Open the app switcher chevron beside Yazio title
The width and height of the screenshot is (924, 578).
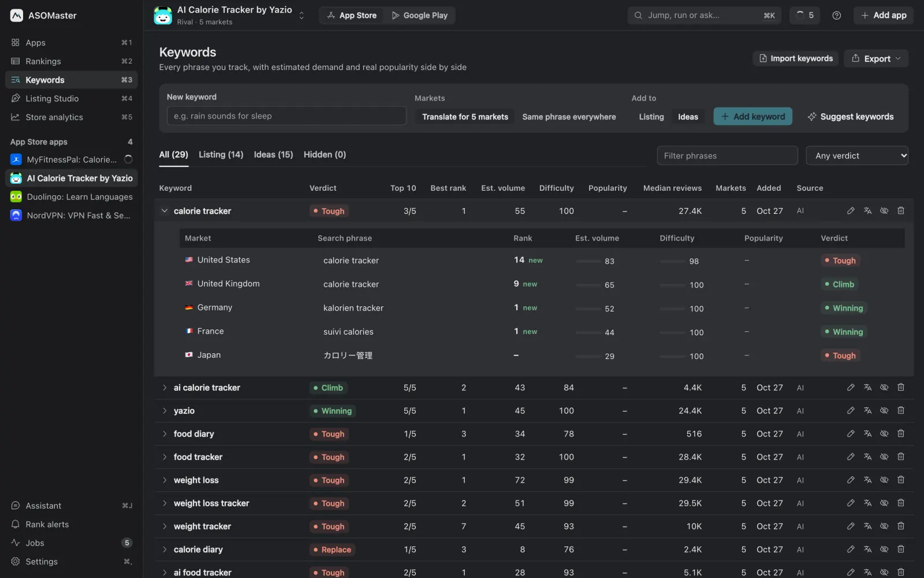pyautogui.click(x=301, y=16)
